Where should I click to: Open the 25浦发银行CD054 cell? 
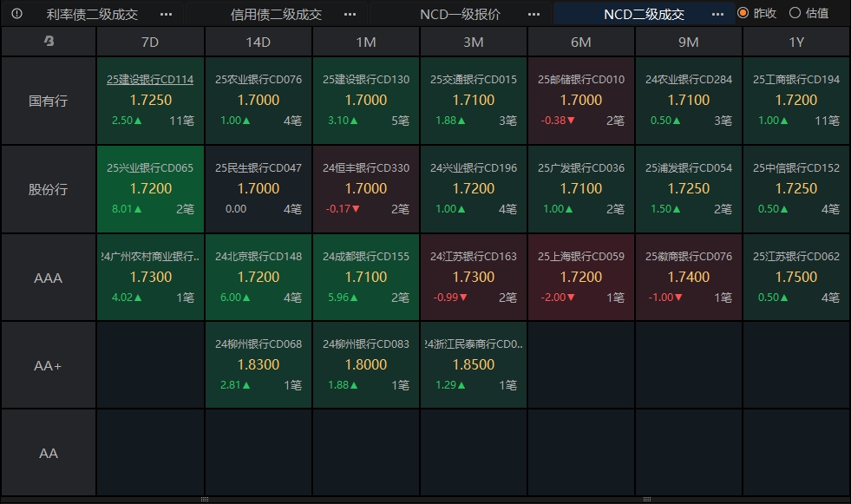(x=688, y=189)
